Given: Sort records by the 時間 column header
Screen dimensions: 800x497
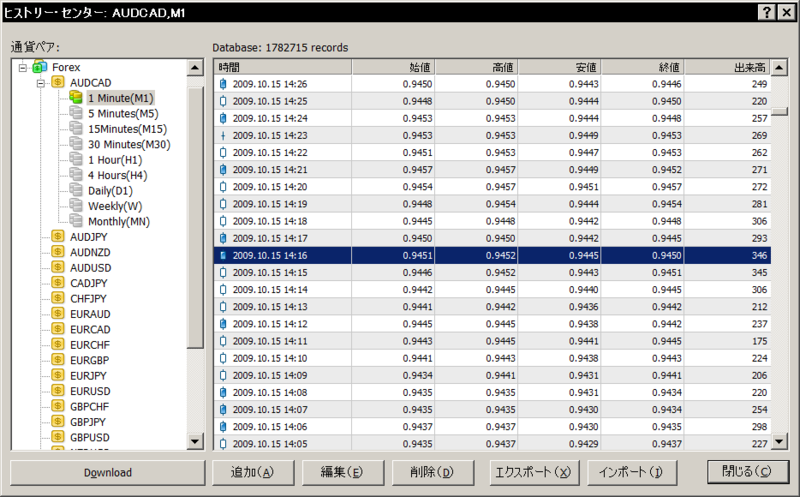Looking at the screenshot, I should point(283,67).
